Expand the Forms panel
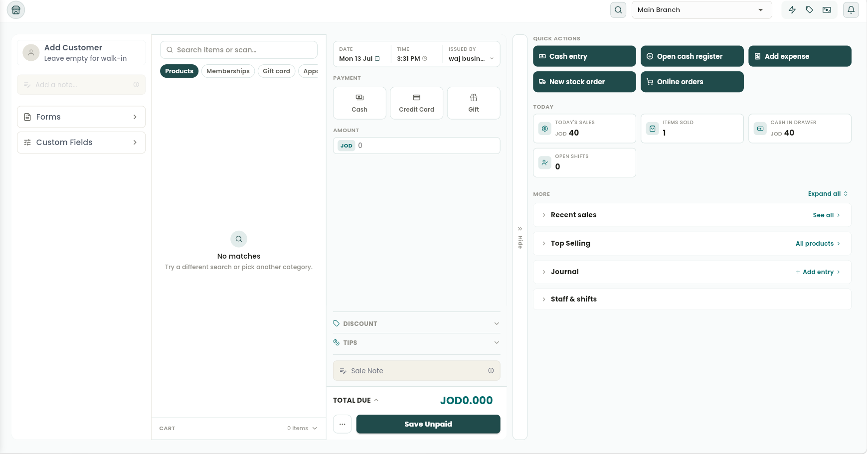 pos(81,117)
